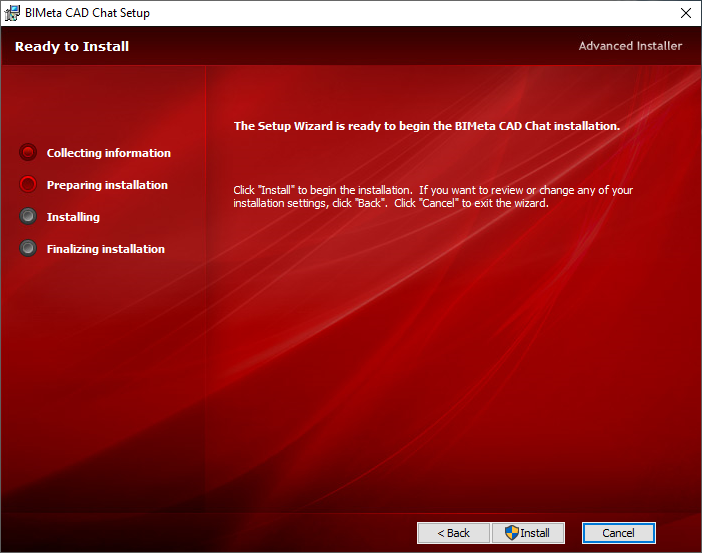The width and height of the screenshot is (702, 553).
Task: Click the 'Advanced Installer' header text
Action: tap(630, 46)
